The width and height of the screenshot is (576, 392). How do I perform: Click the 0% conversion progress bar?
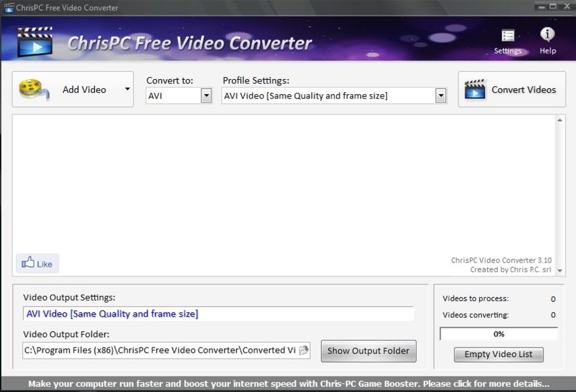(498, 334)
